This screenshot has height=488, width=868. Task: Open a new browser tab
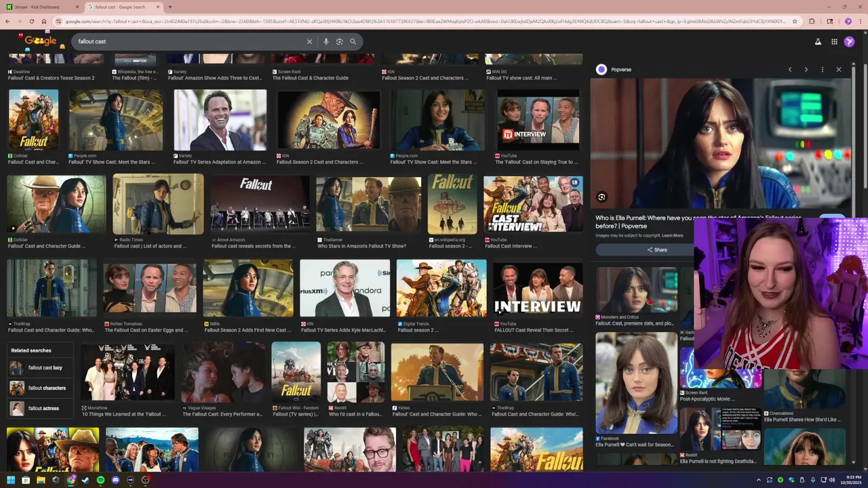pyautogui.click(x=170, y=7)
